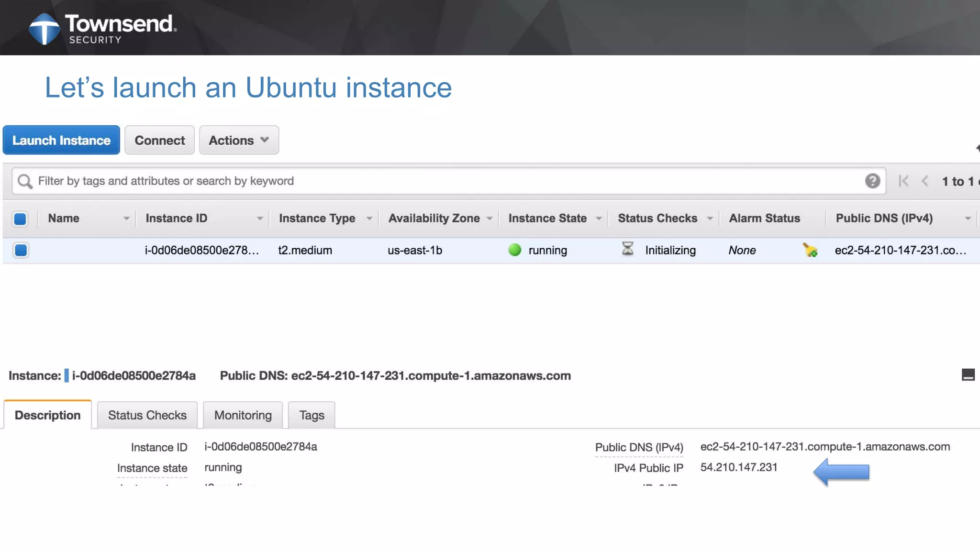Click the Townsend Security logo

pos(102,28)
